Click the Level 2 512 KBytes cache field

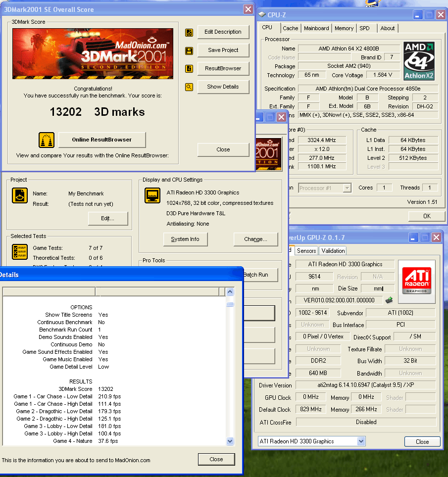pos(413,158)
